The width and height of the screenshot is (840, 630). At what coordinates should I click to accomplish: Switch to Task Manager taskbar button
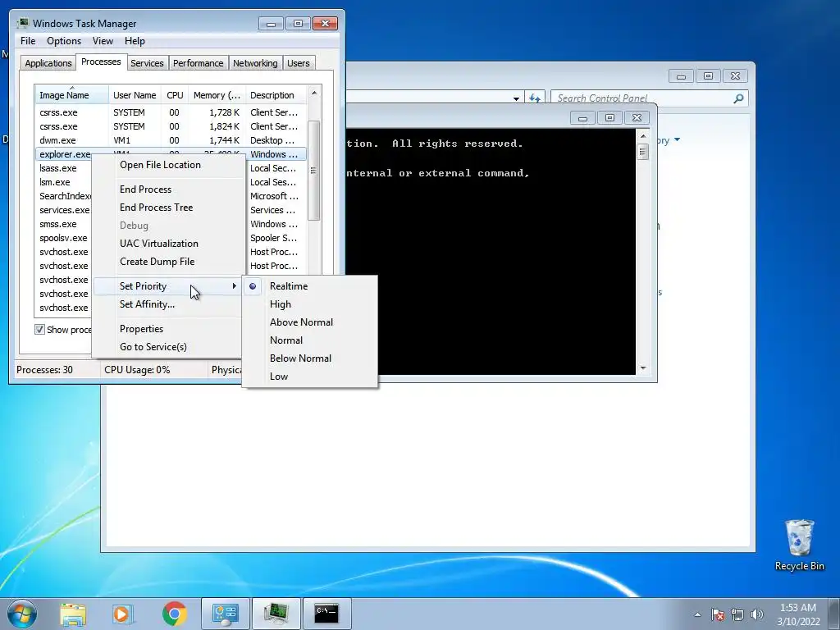[276, 614]
